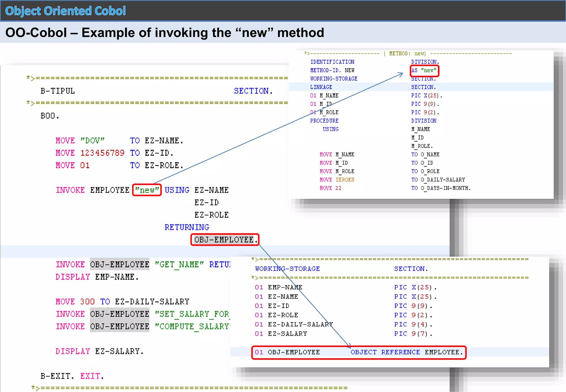Click the 01 M_ROLE declaration
The height and width of the screenshot is (392, 566).
tap(324, 113)
